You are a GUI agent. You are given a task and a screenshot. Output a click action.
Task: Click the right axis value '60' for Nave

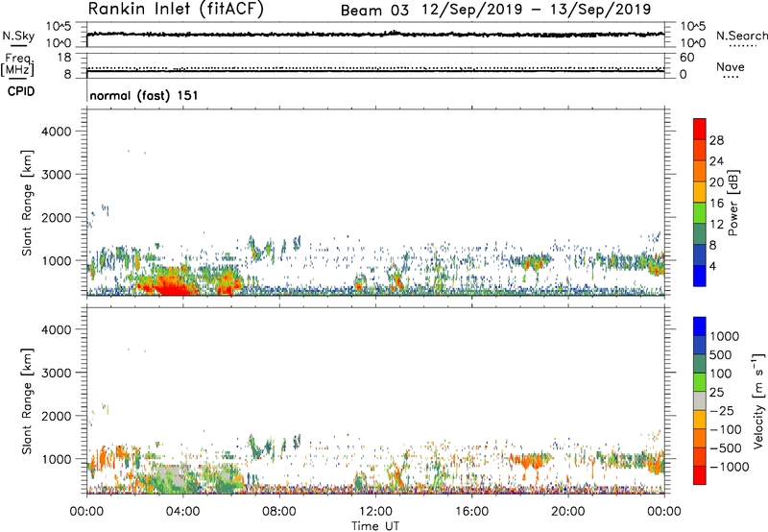point(687,58)
